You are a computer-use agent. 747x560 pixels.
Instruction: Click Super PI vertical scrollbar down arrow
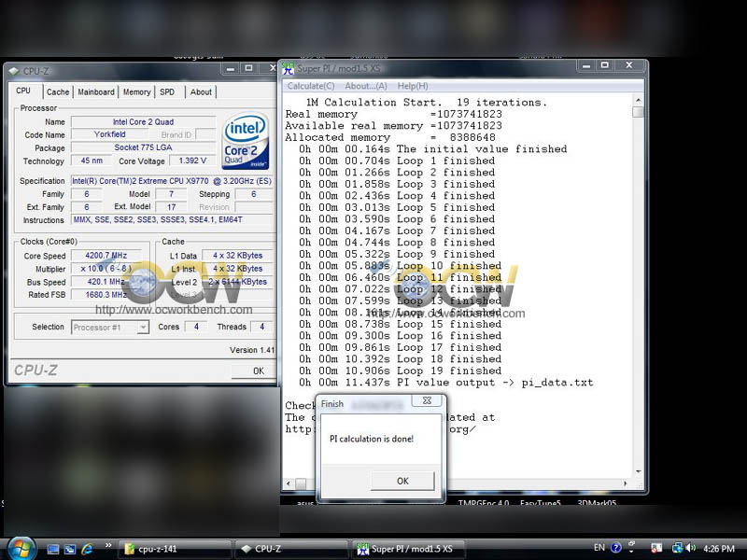(638, 471)
